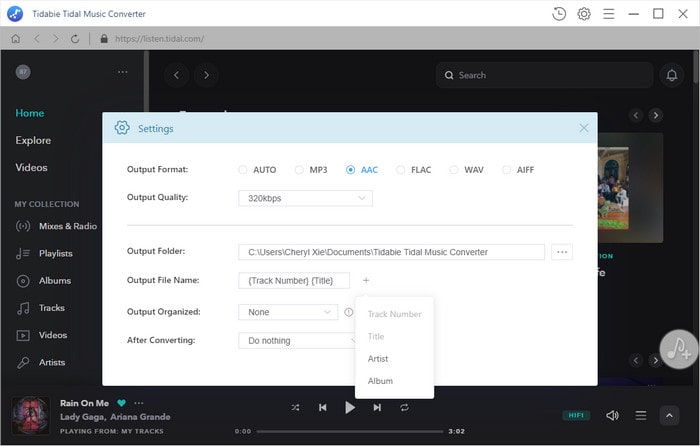Screen dimensions: 700x446
Task: Click the Output Organized info icon
Action: coord(349,312)
